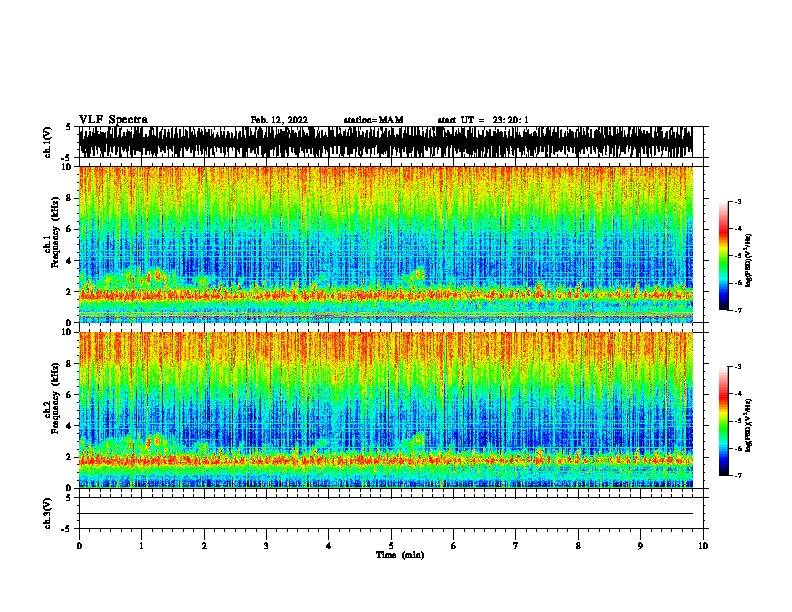Select the "start UT = 23:20:1" text
Viewport: 792px width, 612px height.
coord(483,120)
